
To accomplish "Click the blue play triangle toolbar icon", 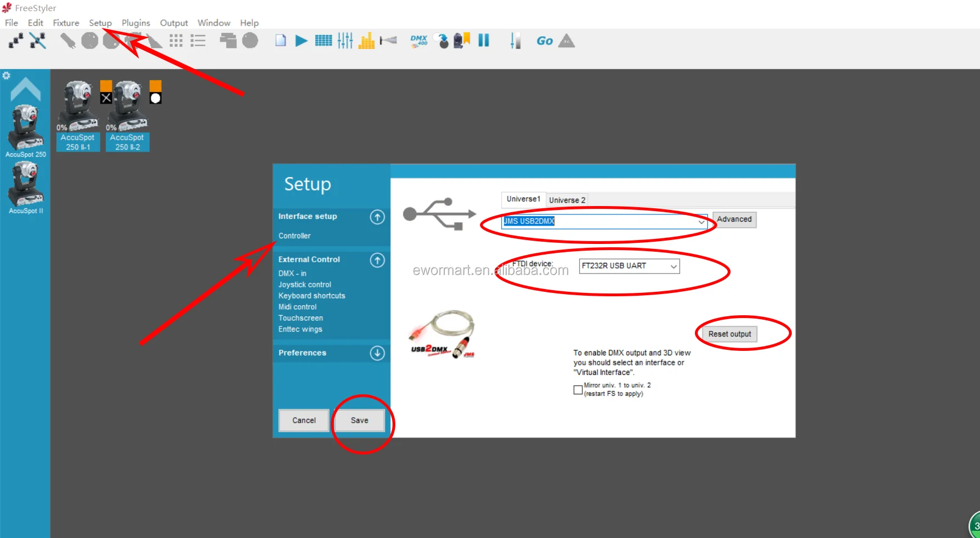I will [301, 41].
